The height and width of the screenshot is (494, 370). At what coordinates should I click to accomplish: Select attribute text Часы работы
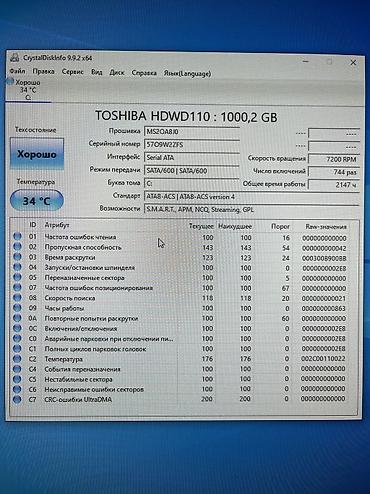[x=64, y=308]
